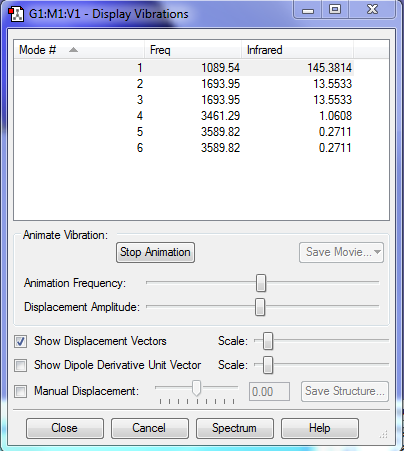Maximize the Display Vibrations window
404x451 pixels.
335,9
